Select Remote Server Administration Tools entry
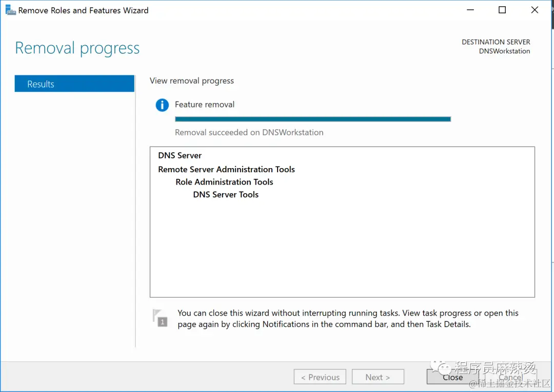Viewport: 554px width, 392px height. [x=227, y=170]
